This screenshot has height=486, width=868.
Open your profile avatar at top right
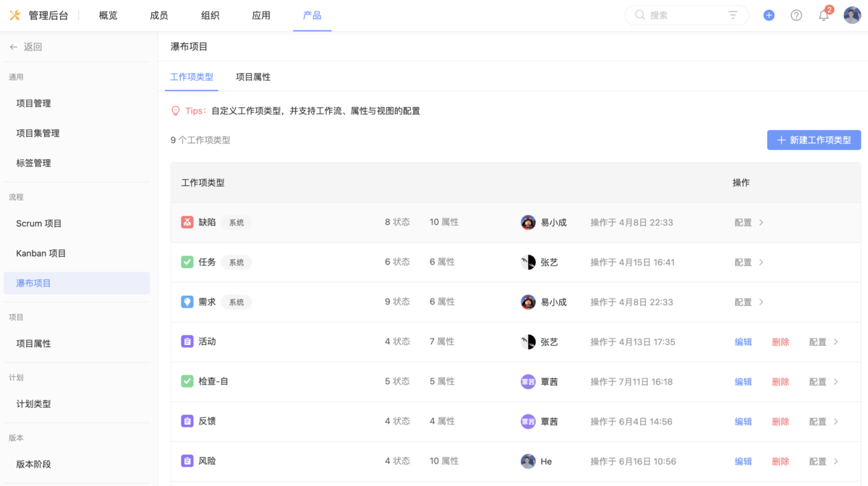[x=851, y=14]
